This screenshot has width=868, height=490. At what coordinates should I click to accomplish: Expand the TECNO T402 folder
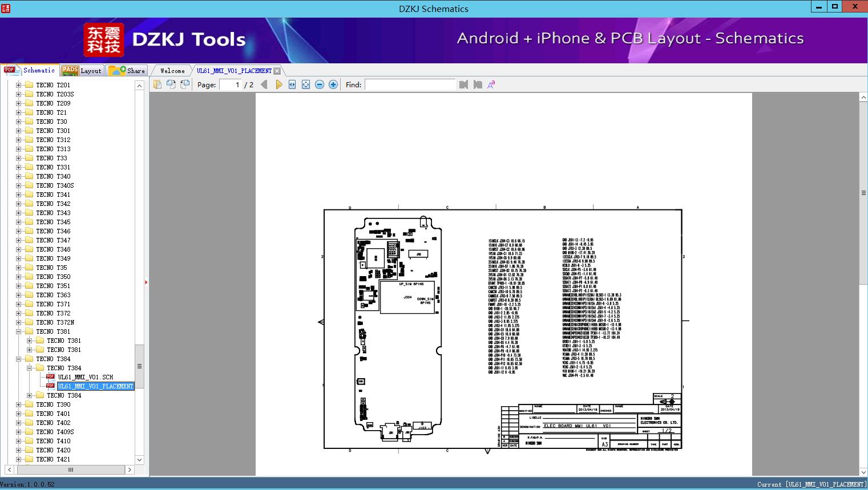click(x=18, y=423)
